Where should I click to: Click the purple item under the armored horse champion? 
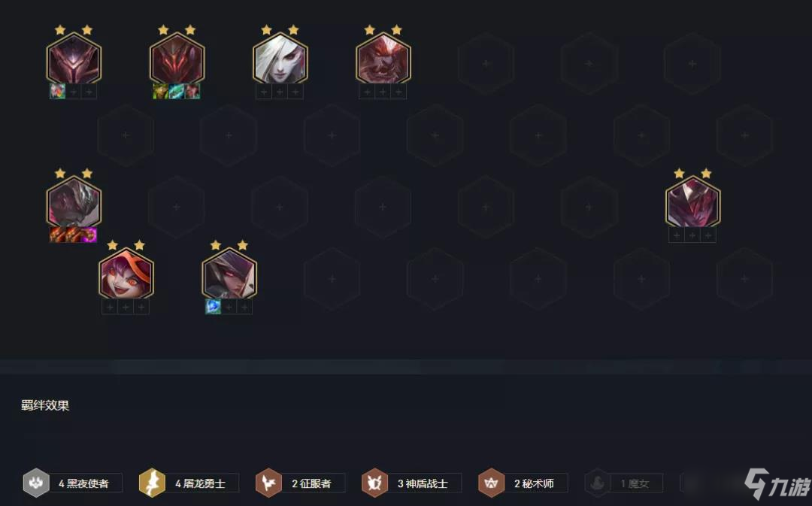[89, 235]
